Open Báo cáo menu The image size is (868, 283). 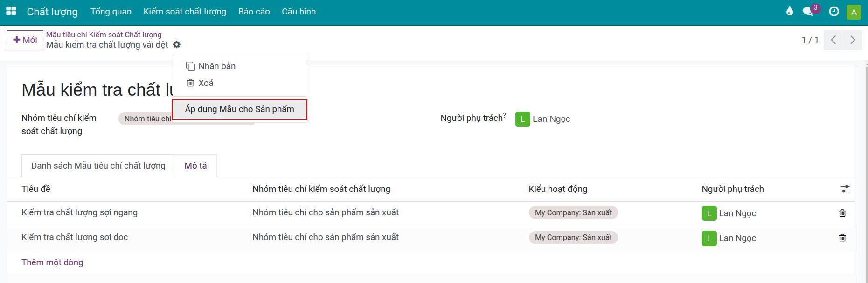[x=254, y=12]
